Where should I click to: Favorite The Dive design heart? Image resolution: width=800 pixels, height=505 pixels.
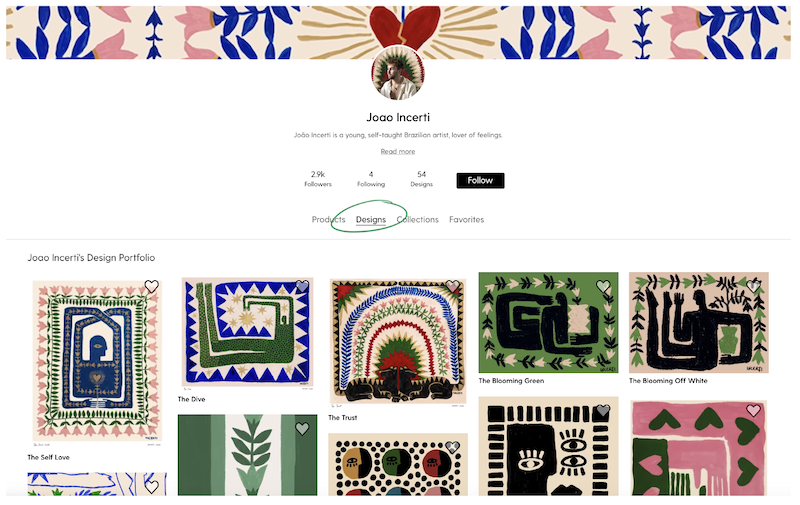[302, 286]
